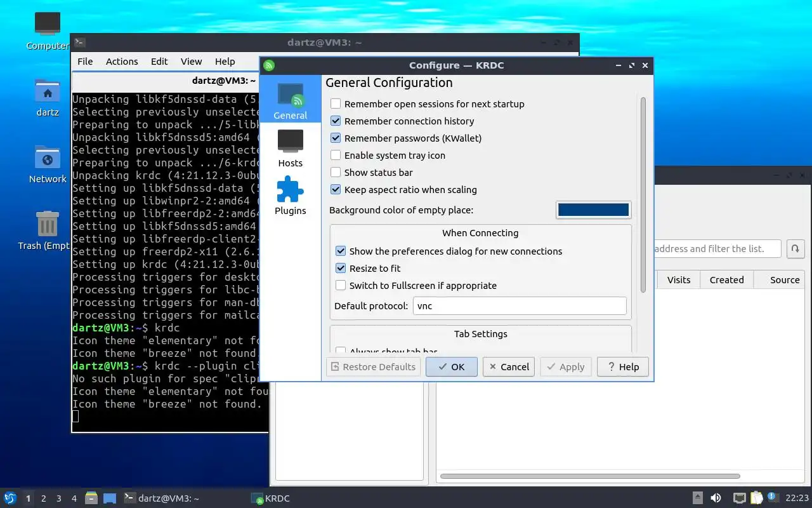The width and height of the screenshot is (812, 508).
Task: Open the Edit menu in terminal
Action: (159, 62)
